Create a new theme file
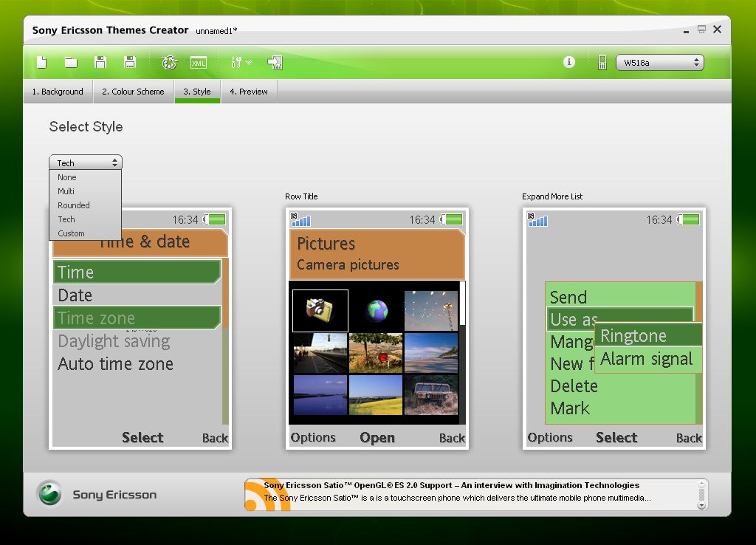 42,62
